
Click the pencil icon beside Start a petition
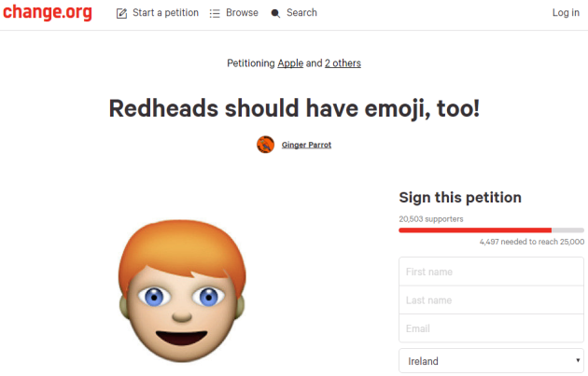point(121,13)
